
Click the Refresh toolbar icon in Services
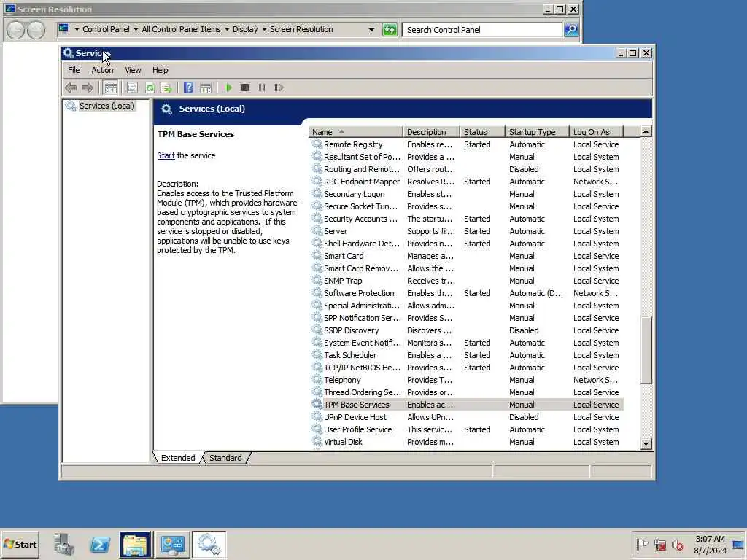(150, 87)
